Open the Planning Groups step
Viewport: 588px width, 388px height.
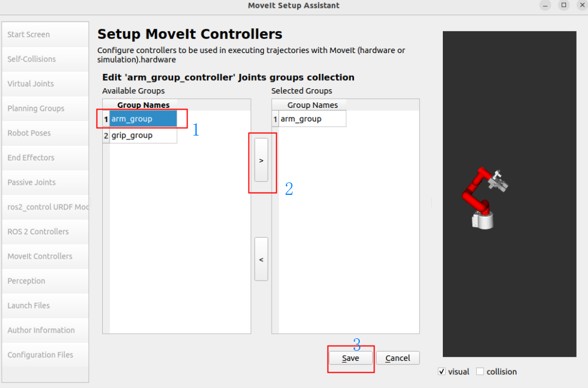coord(45,108)
